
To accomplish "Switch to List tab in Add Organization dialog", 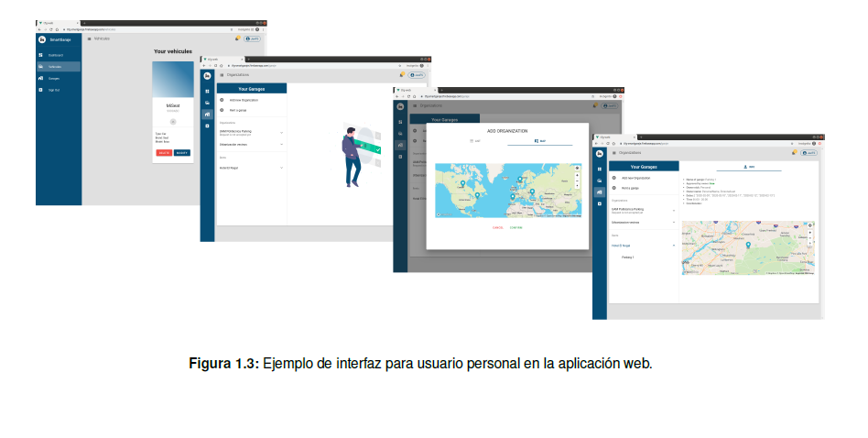I will click(x=475, y=141).
